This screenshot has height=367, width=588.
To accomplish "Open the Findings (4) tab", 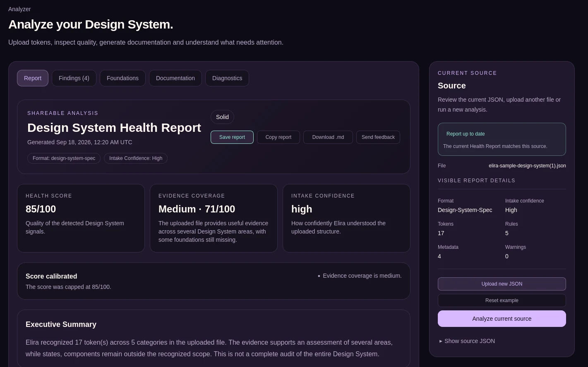I will coord(74,78).
